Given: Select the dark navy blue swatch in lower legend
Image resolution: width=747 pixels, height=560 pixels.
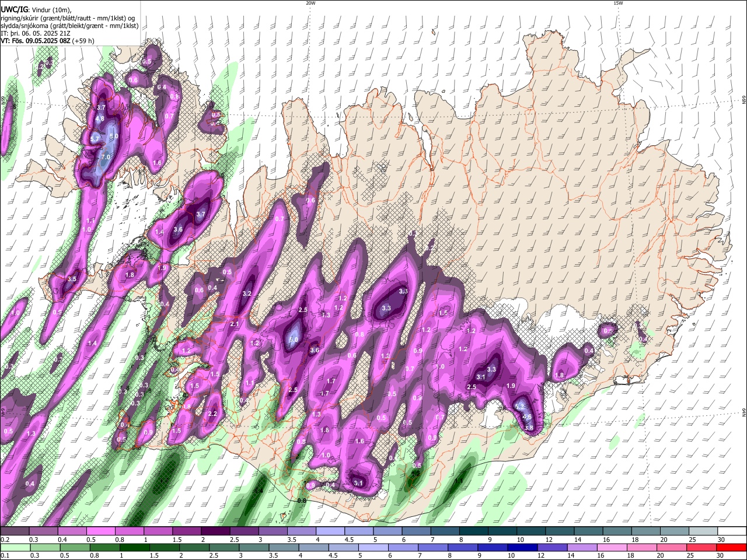Looking at the screenshot, I should [x=521, y=547].
